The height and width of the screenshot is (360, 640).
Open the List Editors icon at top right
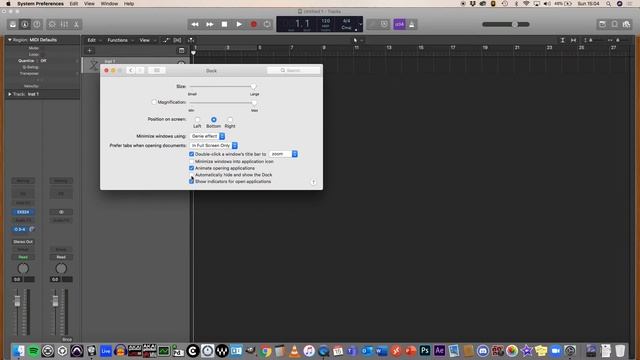[602, 24]
